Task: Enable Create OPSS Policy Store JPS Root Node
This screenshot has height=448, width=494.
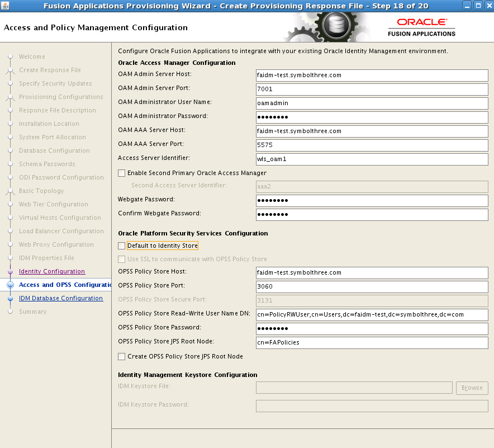Action: (122, 356)
